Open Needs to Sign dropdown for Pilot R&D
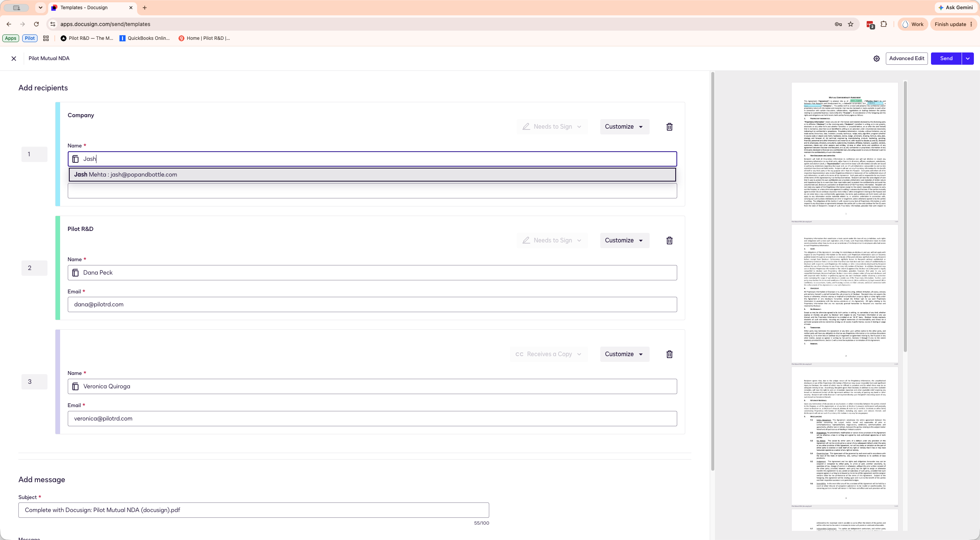This screenshot has height=540, width=980. coord(552,241)
